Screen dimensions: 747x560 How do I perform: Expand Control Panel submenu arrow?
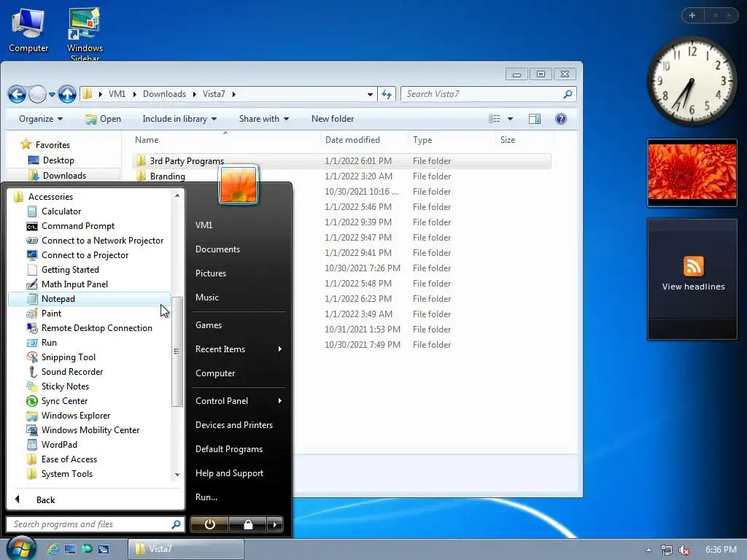pyautogui.click(x=279, y=401)
